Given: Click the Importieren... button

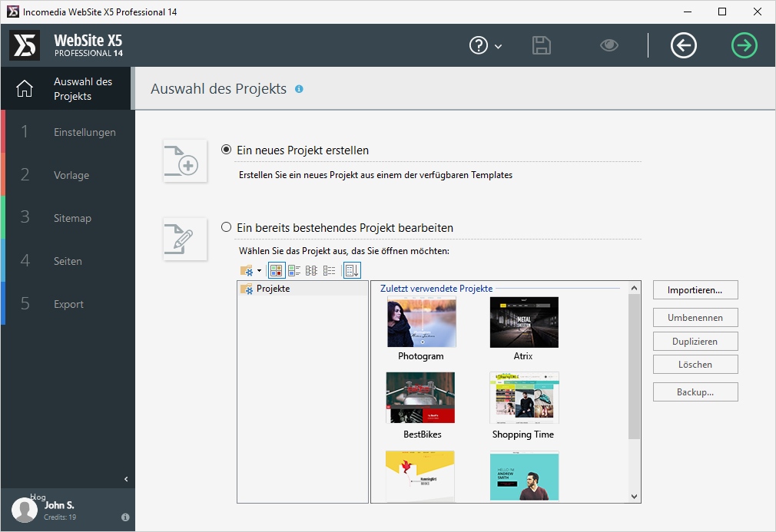Looking at the screenshot, I should 695,289.
